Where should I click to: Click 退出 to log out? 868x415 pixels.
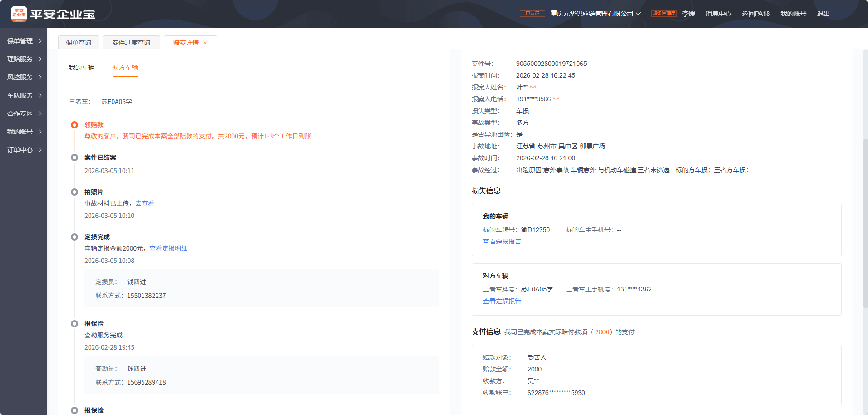(823, 14)
